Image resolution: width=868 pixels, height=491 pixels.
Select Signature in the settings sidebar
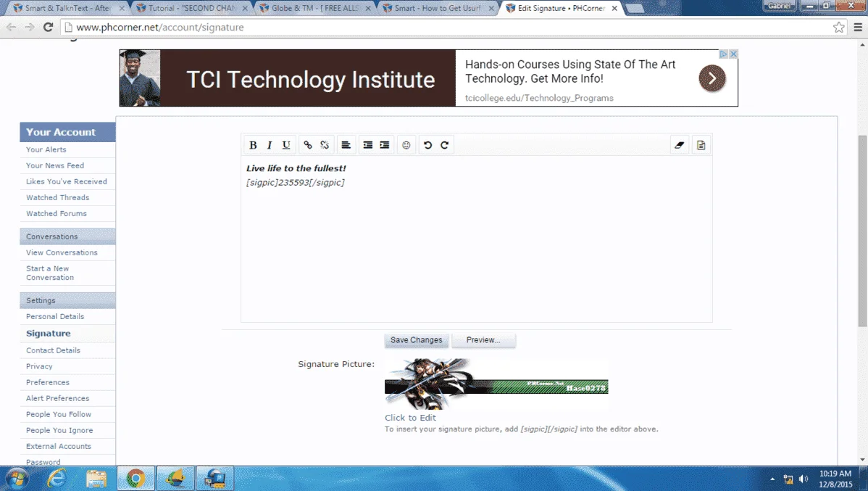coord(48,334)
